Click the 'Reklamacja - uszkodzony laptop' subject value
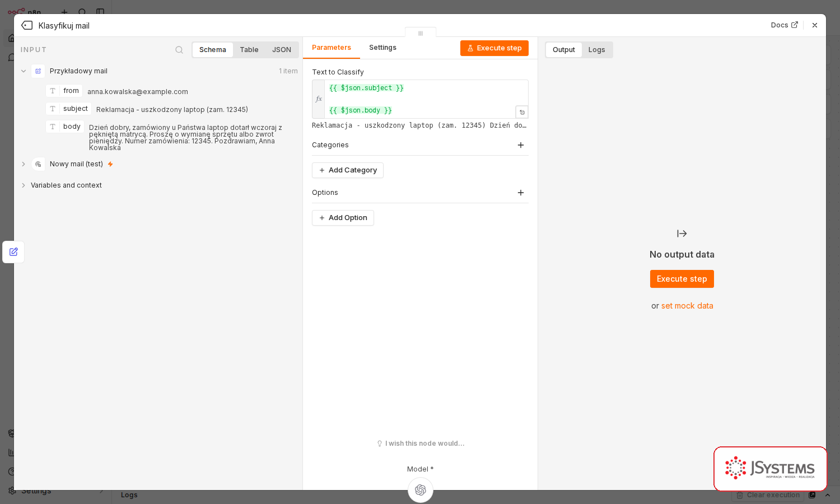 click(x=172, y=110)
